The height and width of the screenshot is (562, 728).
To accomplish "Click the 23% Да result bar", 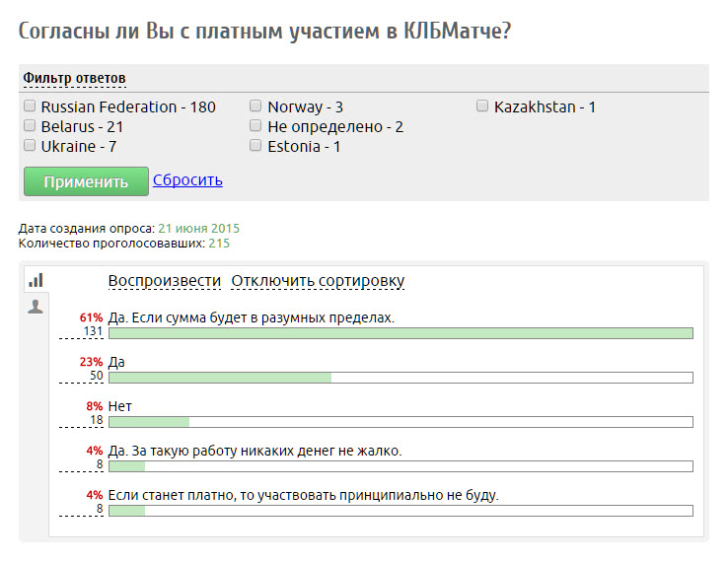I will click(x=401, y=378).
